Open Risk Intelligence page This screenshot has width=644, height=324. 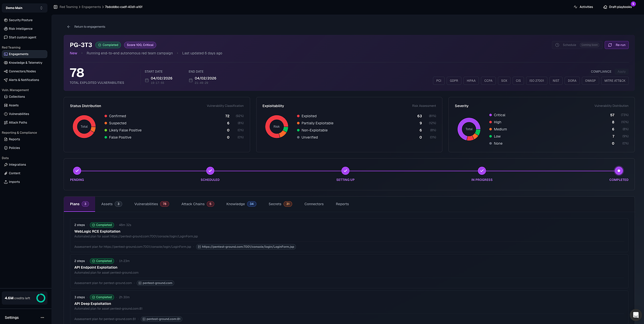point(21,28)
